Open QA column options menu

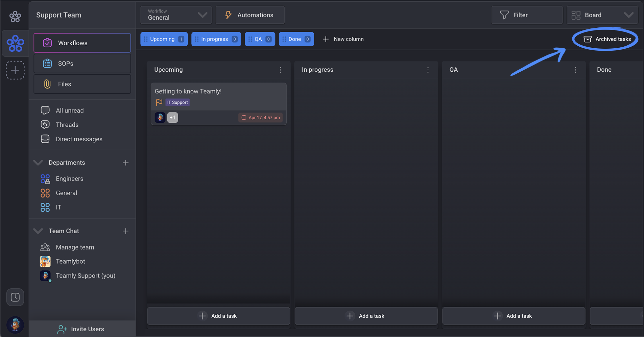tap(575, 70)
